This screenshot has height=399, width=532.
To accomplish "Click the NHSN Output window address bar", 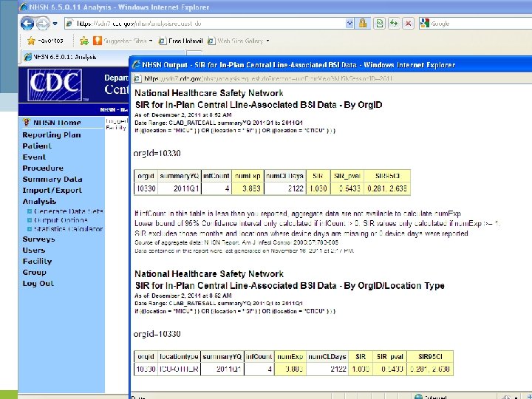I will click(332, 78).
